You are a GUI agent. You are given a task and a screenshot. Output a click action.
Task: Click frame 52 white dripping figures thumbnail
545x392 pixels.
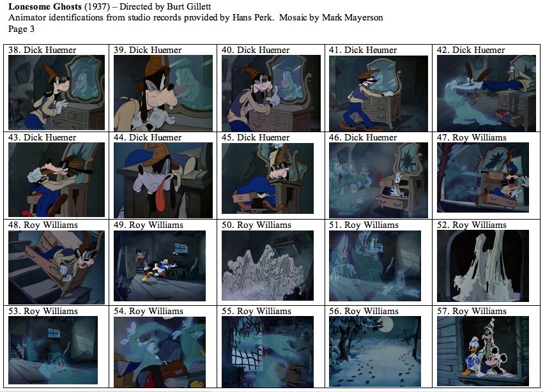click(483, 266)
